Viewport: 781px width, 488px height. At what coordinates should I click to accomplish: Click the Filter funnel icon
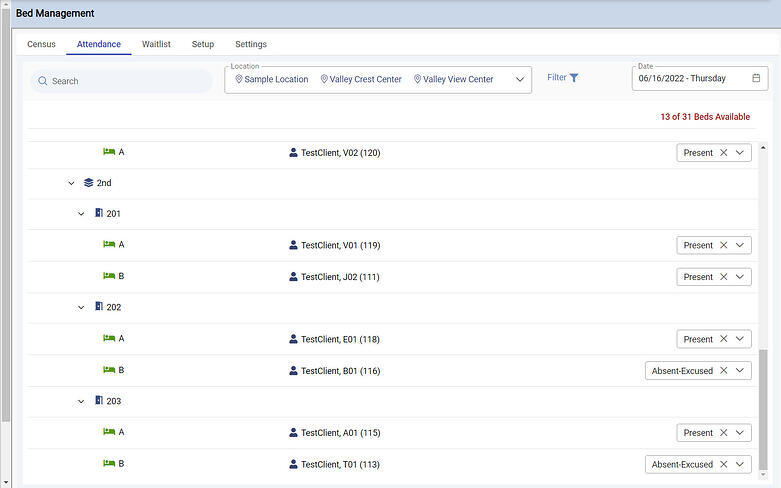(x=574, y=78)
